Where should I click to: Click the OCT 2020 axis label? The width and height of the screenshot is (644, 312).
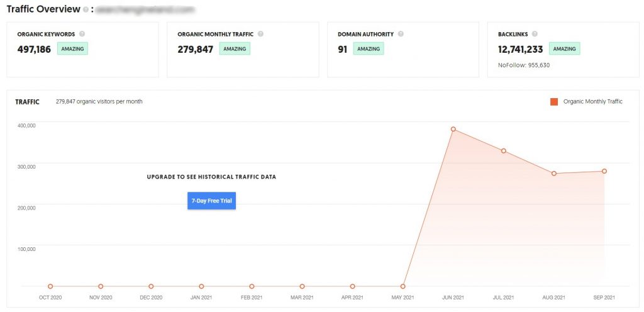(x=50, y=298)
